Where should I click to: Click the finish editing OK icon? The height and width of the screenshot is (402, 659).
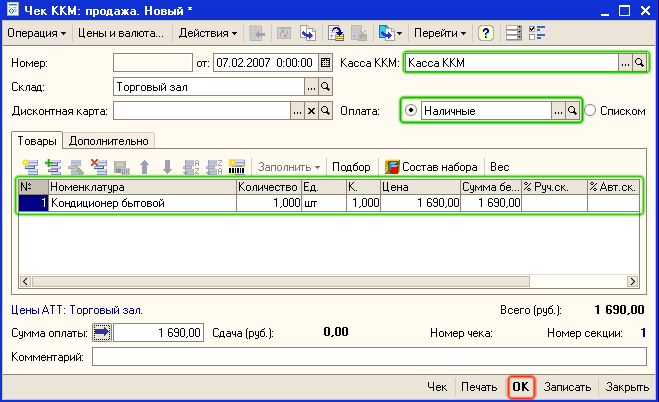click(122, 167)
